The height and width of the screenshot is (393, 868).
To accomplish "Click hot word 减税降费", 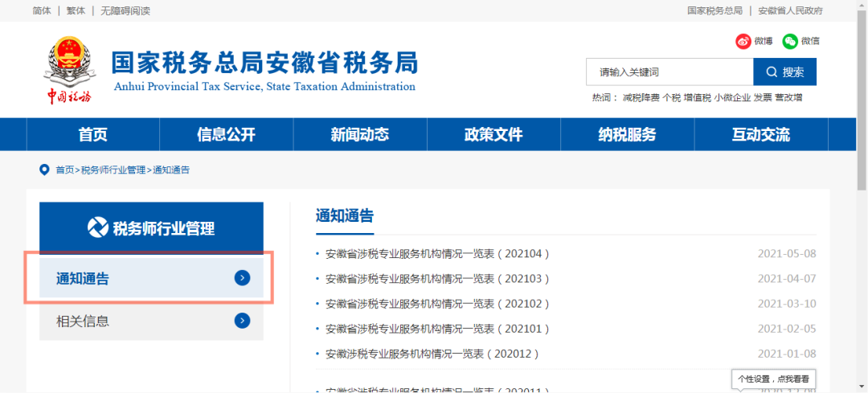I will click(x=641, y=97).
